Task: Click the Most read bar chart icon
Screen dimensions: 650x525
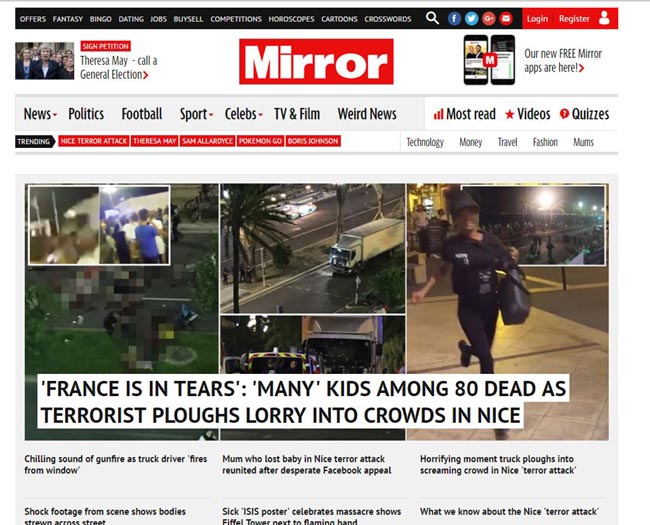Action: click(x=439, y=114)
